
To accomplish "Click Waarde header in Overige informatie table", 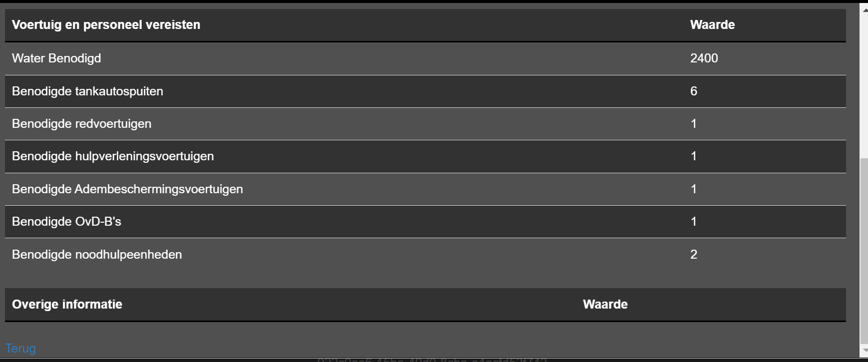I will pyautogui.click(x=605, y=304).
